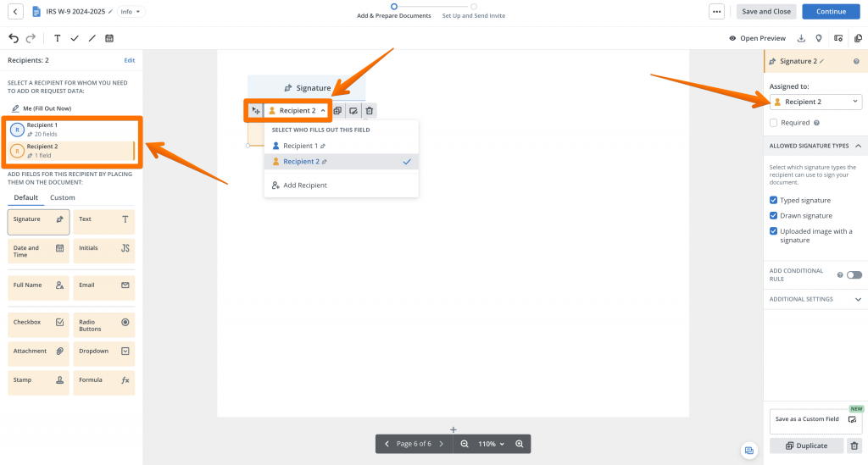
Task: Add an Initials field
Action: (x=104, y=251)
